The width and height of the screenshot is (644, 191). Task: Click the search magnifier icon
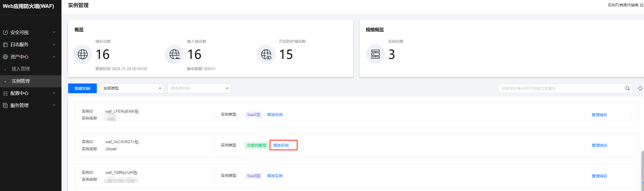tap(627, 88)
